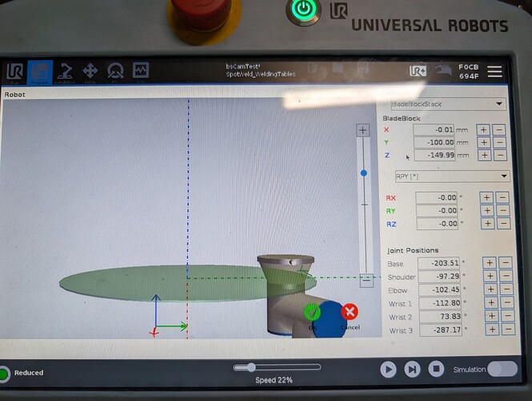Decrease RX with its minus button
The image size is (532, 401).
click(502, 197)
